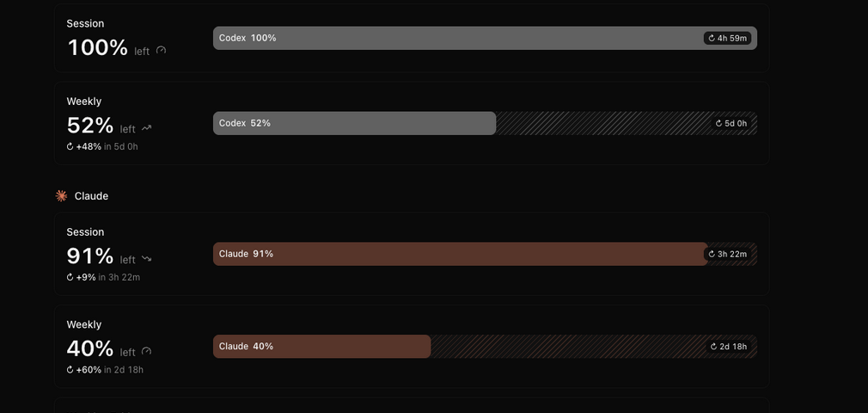Screen dimensions: 868x413
Task: Click the Claude section heading text
Action: tap(91, 196)
